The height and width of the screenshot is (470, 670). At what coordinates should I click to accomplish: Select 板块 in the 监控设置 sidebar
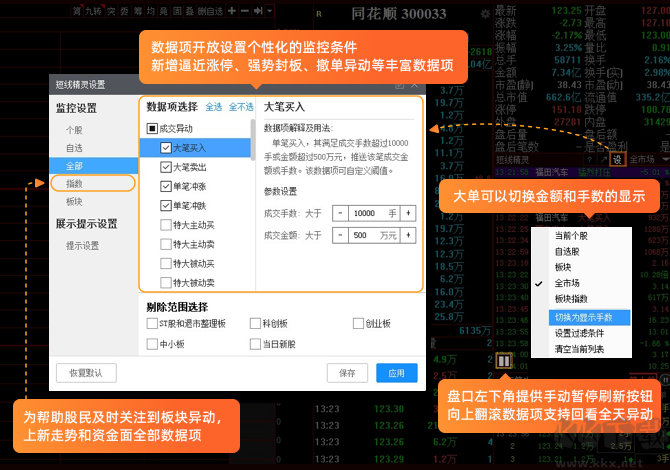click(x=74, y=202)
